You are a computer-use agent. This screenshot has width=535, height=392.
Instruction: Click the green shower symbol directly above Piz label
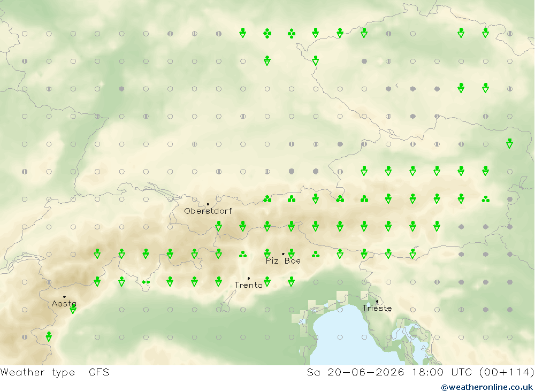coord(267,253)
